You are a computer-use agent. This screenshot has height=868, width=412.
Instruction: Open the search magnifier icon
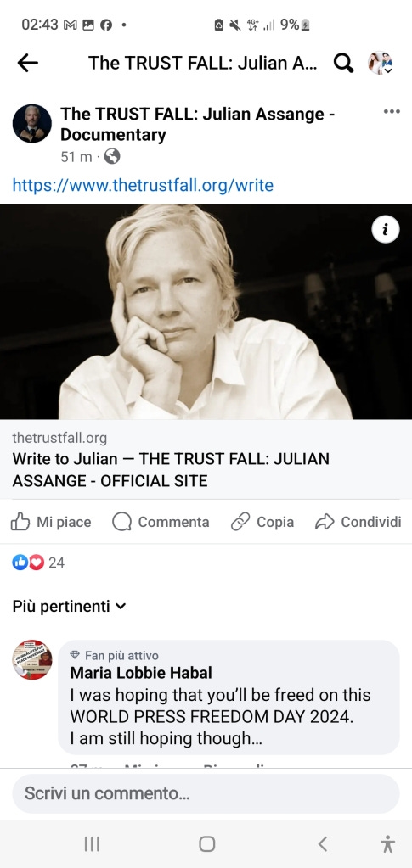(x=344, y=63)
